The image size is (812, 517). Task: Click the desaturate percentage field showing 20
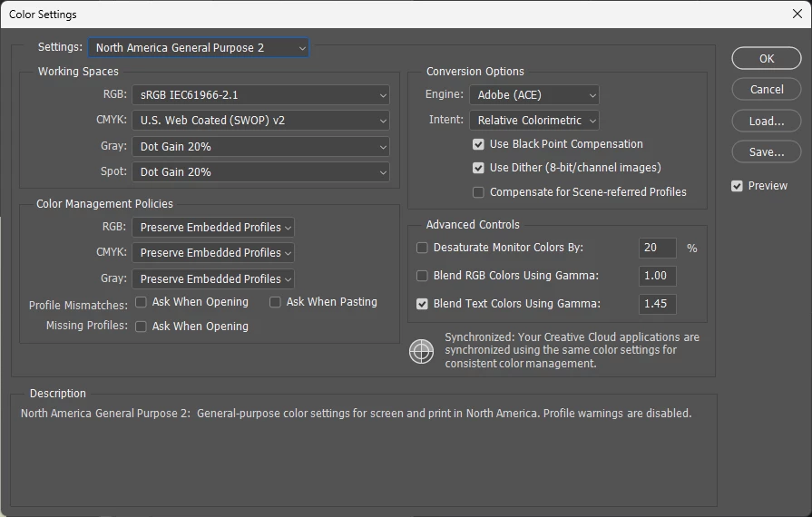(x=657, y=248)
